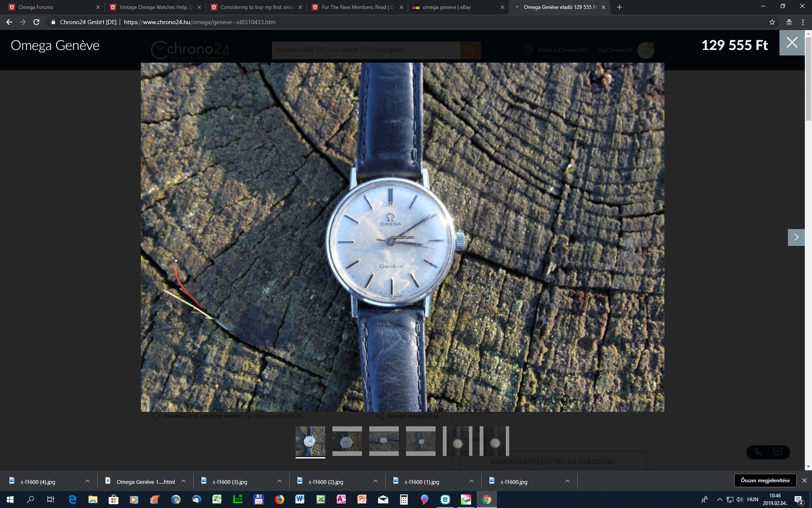Close the image lightbox overlay
The width and height of the screenshot is (812, 508).
[x=792, y=43]
